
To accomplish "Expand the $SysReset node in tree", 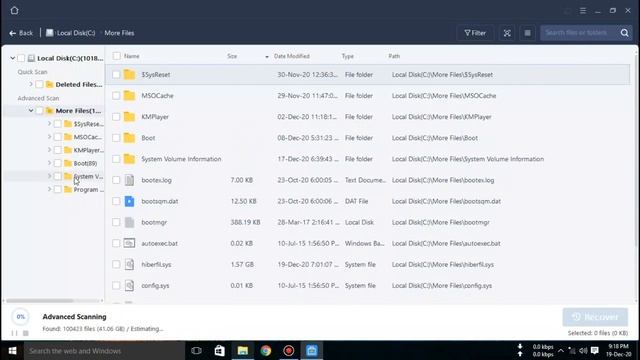I will (x=49, y=124).
